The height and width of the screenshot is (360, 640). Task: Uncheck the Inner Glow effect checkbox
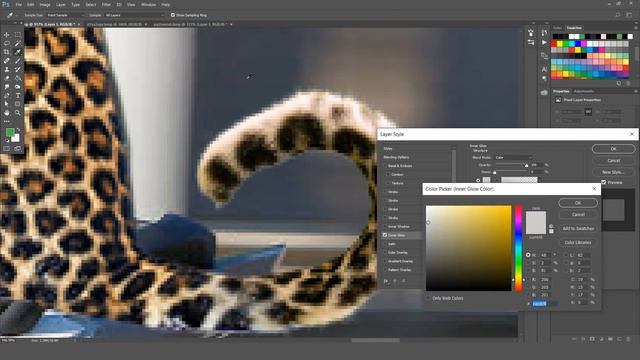385,235
